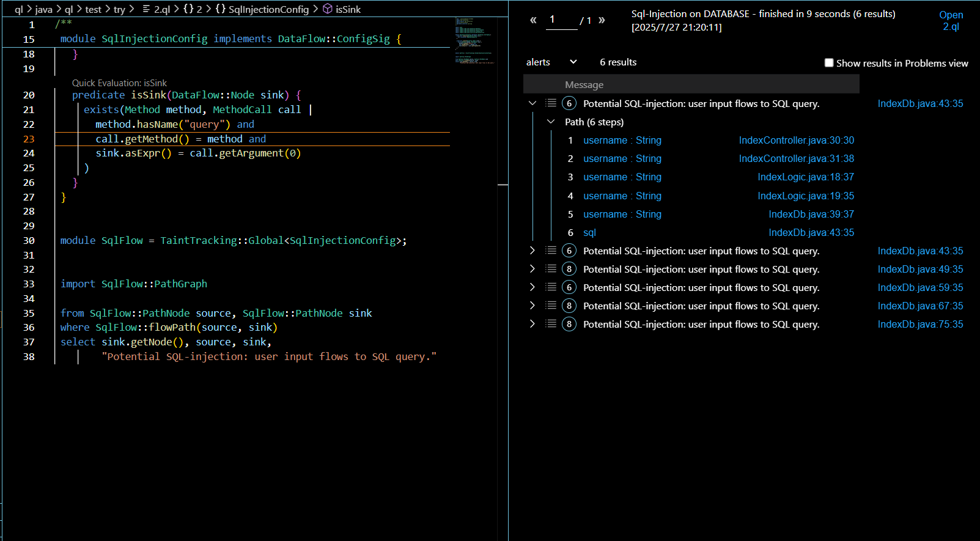980x541 pixels.
Task: Go to previous results page arrow
Action: click(x=533, y=20)
